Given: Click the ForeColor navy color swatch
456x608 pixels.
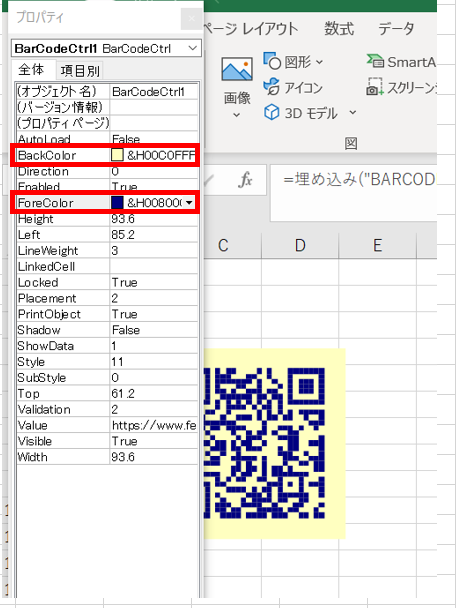Looking at the screenshot, I should [117, 202].
